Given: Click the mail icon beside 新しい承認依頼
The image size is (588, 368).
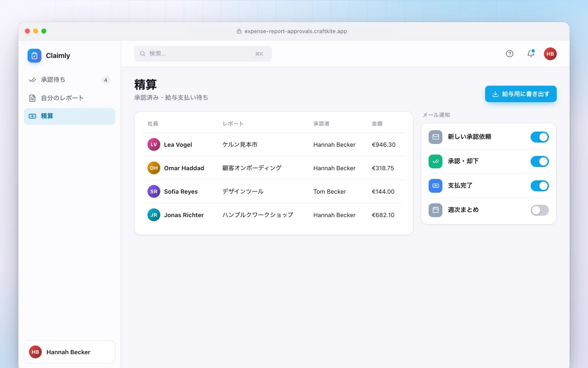Looking at the screenshot, I should [435, 137].
